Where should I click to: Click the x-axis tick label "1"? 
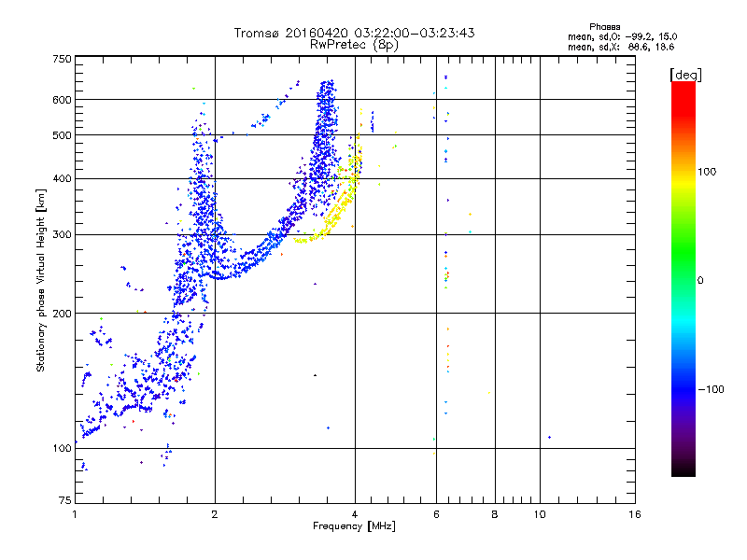pos(75,514)
